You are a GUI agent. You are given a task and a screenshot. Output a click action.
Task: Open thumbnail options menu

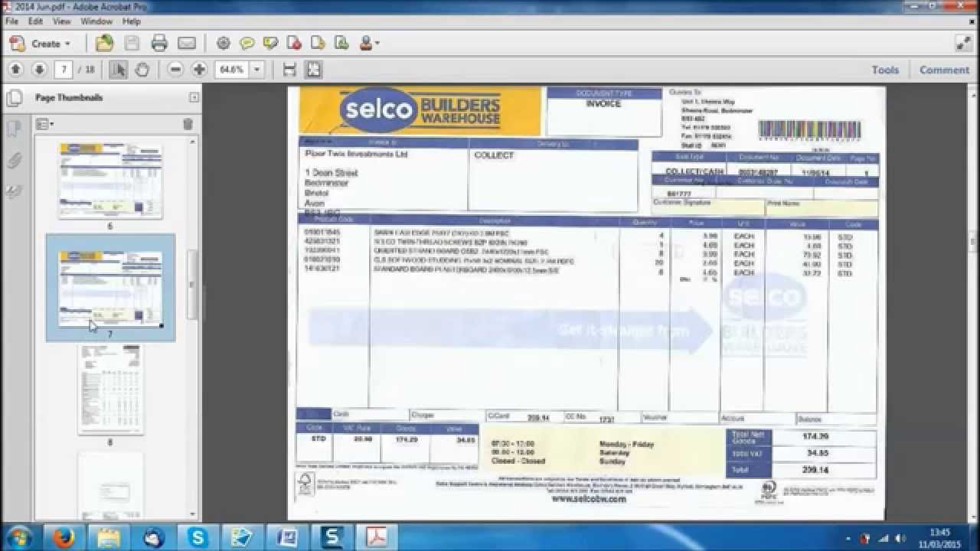(x=44, y=124)
